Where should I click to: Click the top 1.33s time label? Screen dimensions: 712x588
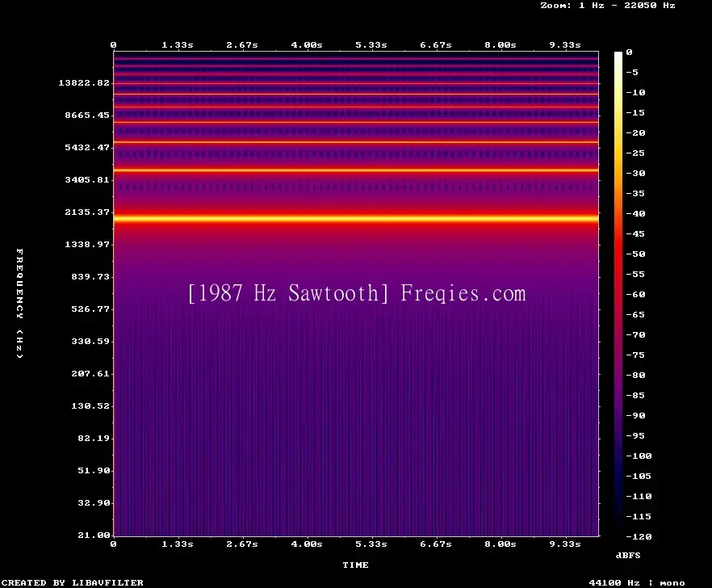point(178,44)
